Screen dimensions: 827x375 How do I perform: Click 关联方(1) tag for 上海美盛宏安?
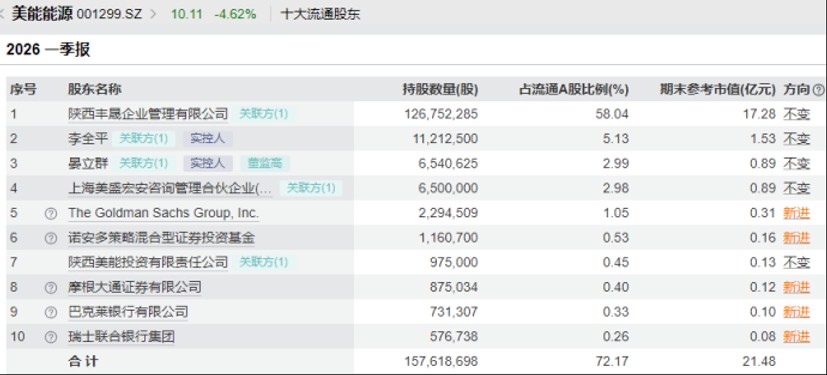[x=311, y=188]
